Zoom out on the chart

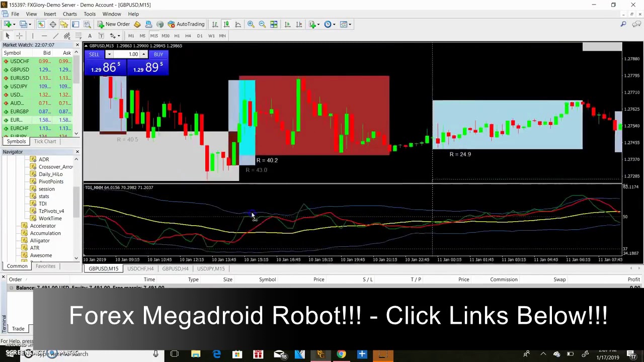pos(262,24)
